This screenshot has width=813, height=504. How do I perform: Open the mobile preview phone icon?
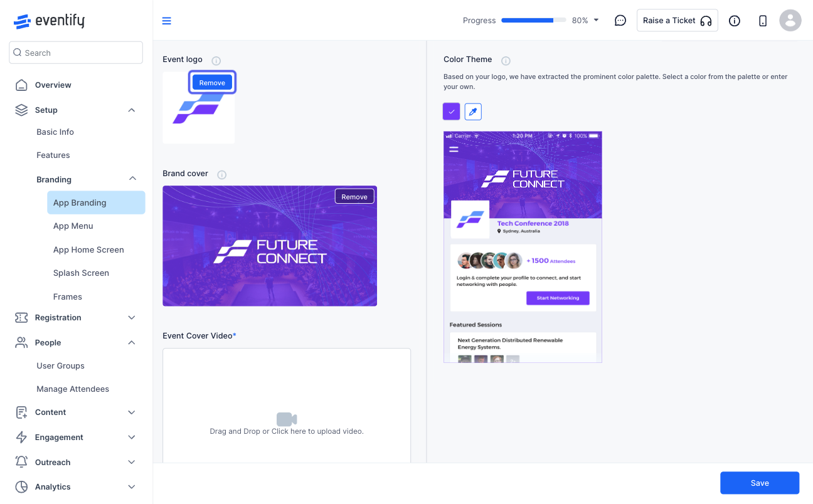[763, 21]
